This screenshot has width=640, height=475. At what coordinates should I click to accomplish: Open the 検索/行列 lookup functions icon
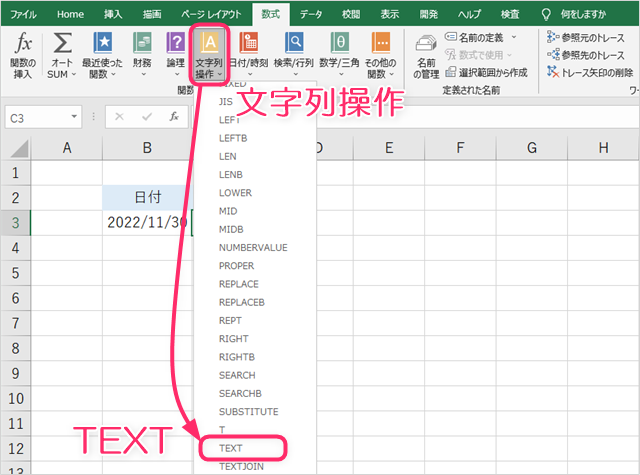[x=294, y=43]
